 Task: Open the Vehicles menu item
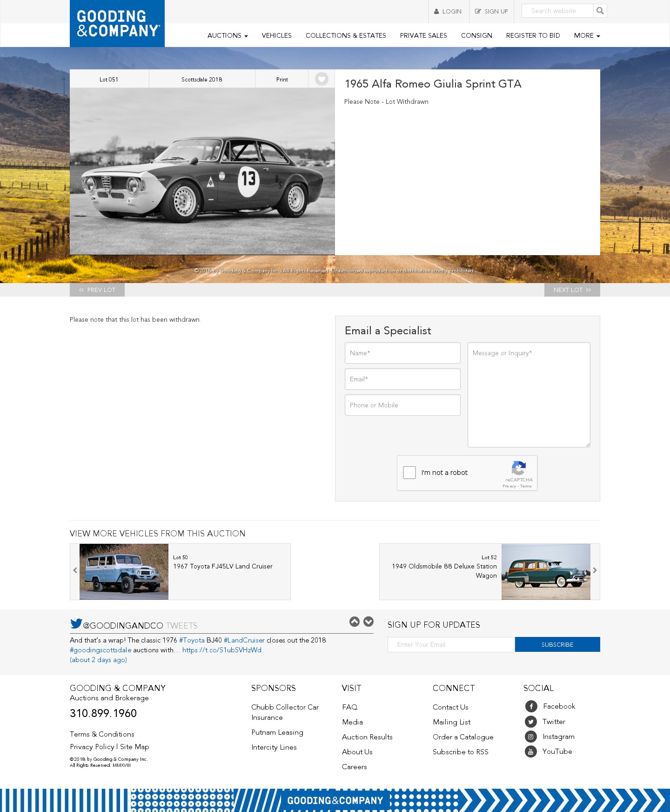click(277, 35)
